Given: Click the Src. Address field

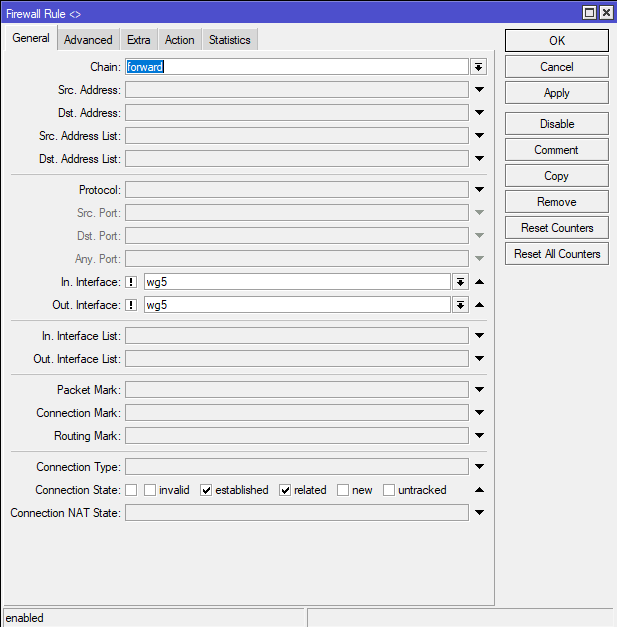Looking at the screenshot, I should (297, 90).
